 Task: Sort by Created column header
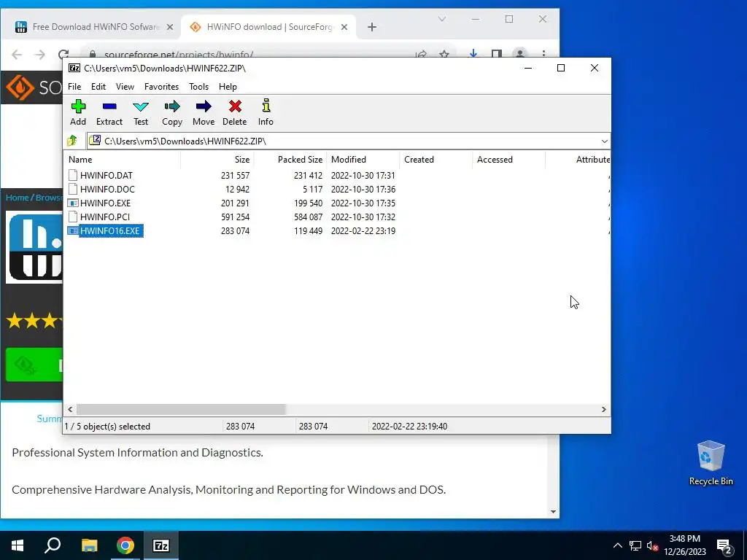436,160
